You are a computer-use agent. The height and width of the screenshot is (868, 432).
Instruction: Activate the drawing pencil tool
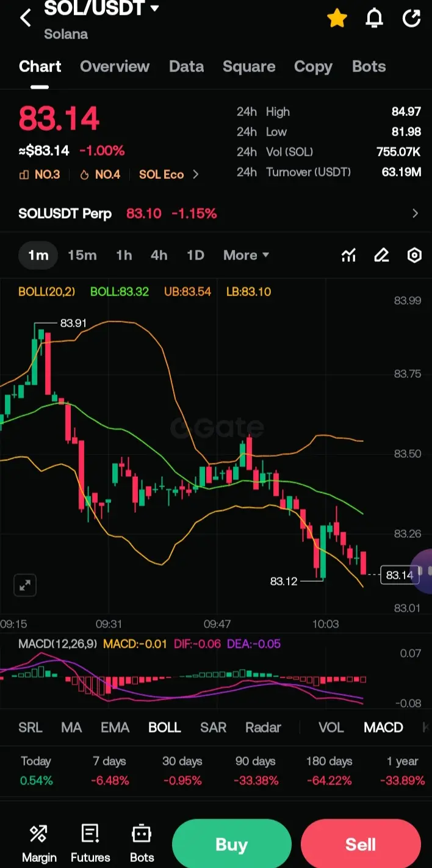381,255
